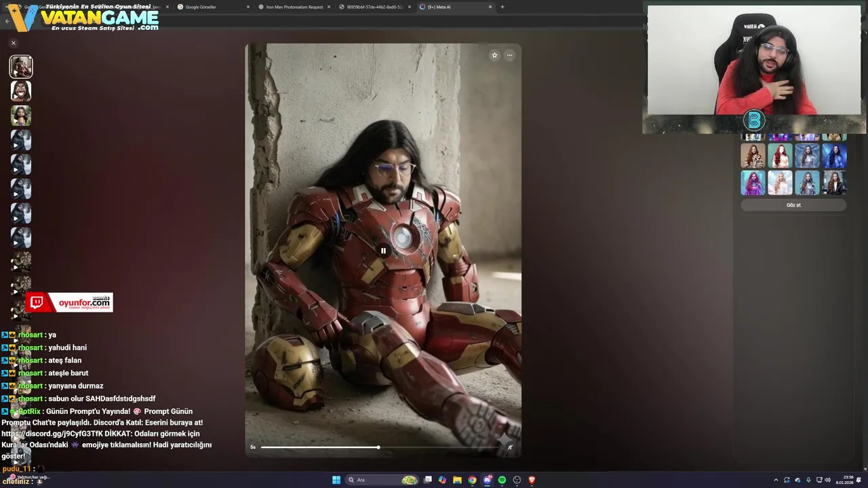The image size is (868, 488).
Task: Open the black blazer woman thumbnail
Action: (834, 183)
